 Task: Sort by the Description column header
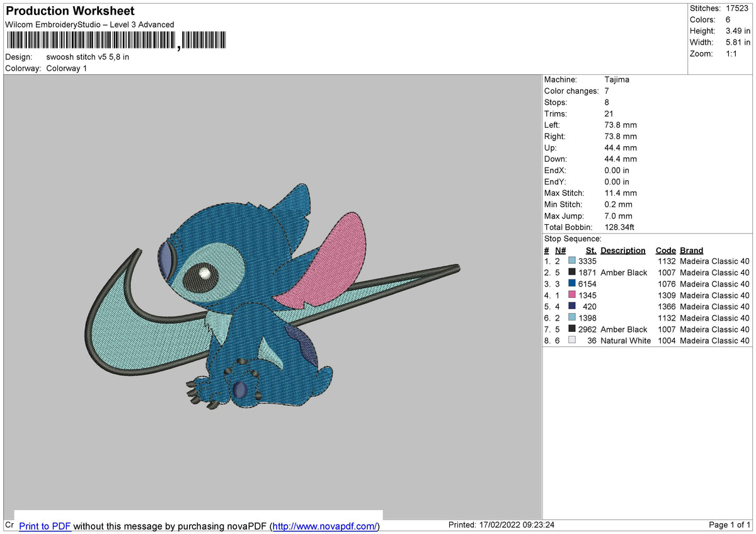623,250
